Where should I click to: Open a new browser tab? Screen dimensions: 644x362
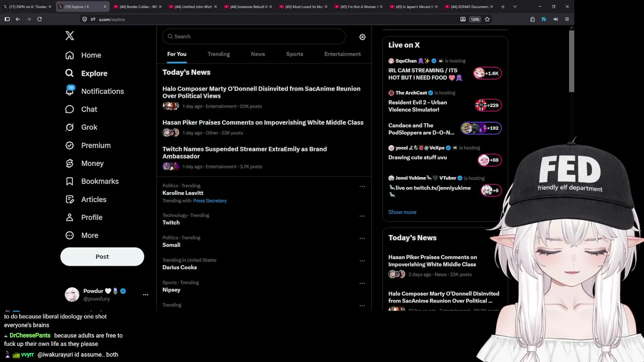click(503, 7)
